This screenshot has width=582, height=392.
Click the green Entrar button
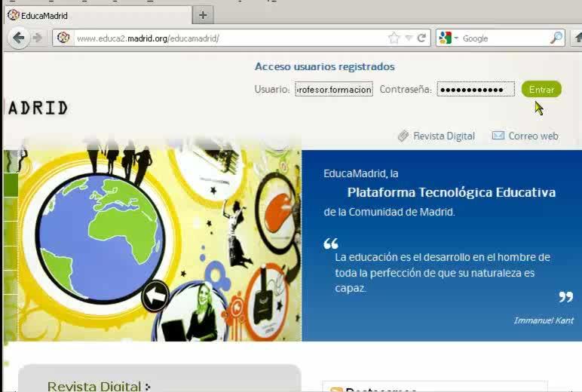point(541,89)
